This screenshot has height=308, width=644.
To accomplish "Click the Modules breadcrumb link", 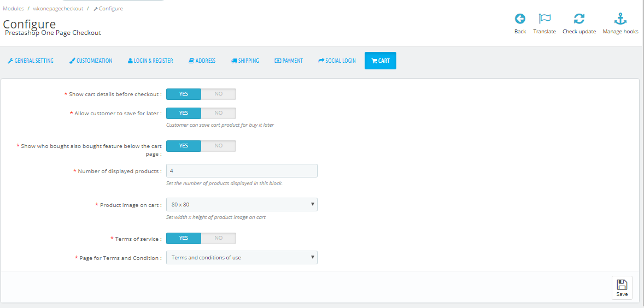I will pyautogui.click(x=13, y=8).
